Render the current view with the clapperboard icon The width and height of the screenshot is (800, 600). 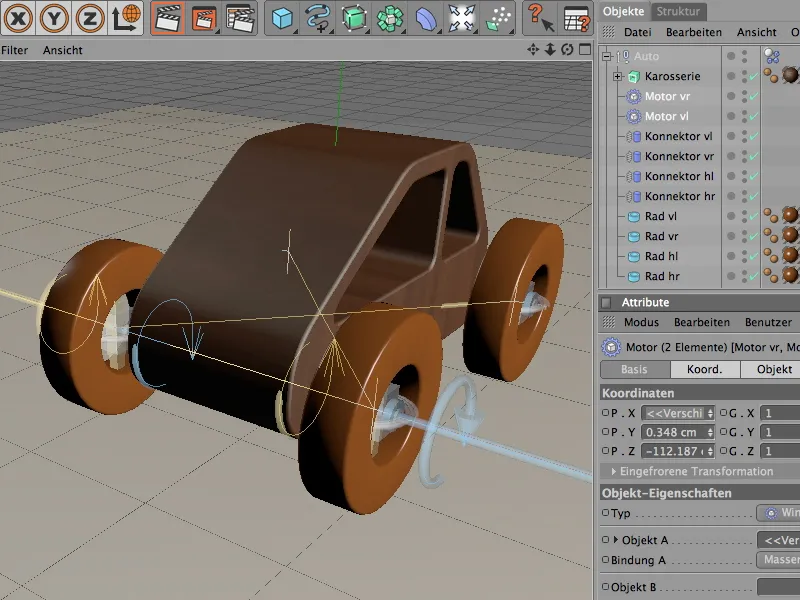(170, 18)
